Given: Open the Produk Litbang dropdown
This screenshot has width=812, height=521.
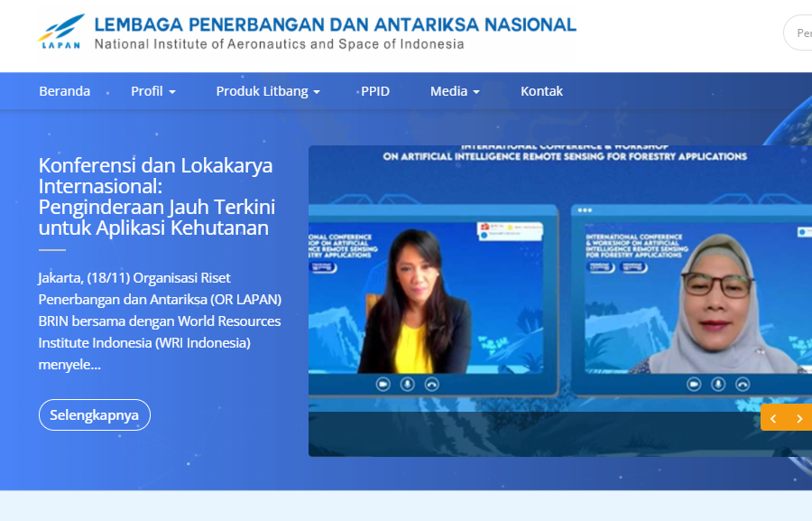Looking at the screenshot, I should pos(268,91).
